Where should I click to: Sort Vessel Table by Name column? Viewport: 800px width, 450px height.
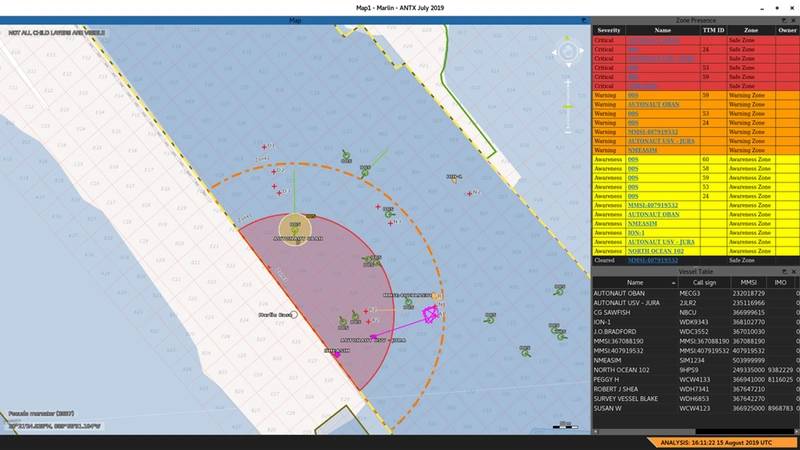[x=635, y=283]
